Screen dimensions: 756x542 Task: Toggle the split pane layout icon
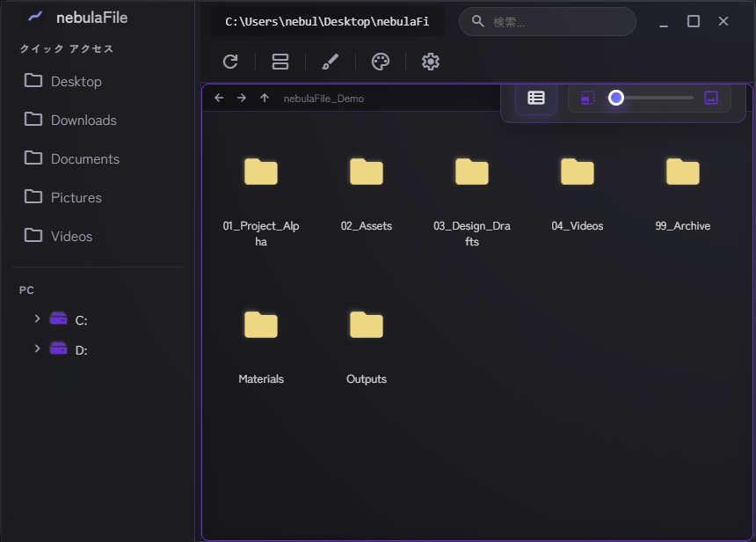tap(280, 62)
